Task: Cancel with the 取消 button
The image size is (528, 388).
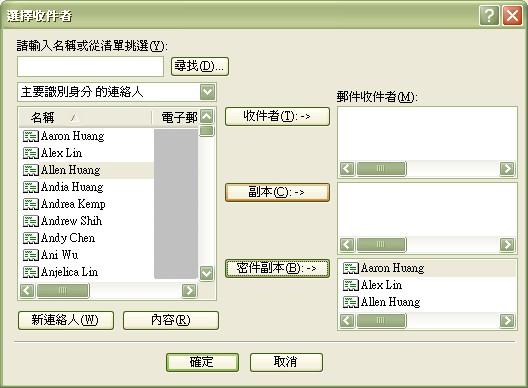Action: tap(286, 362)
